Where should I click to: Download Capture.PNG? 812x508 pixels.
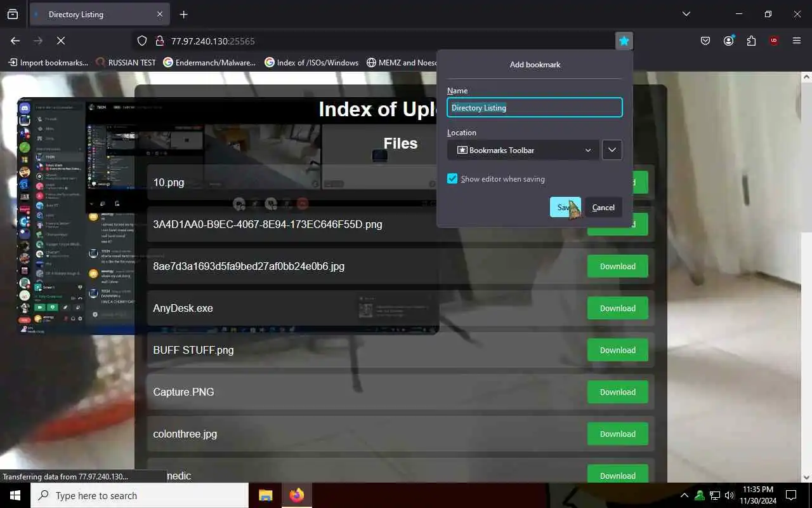pyautogui.click(x=618, y=392)
